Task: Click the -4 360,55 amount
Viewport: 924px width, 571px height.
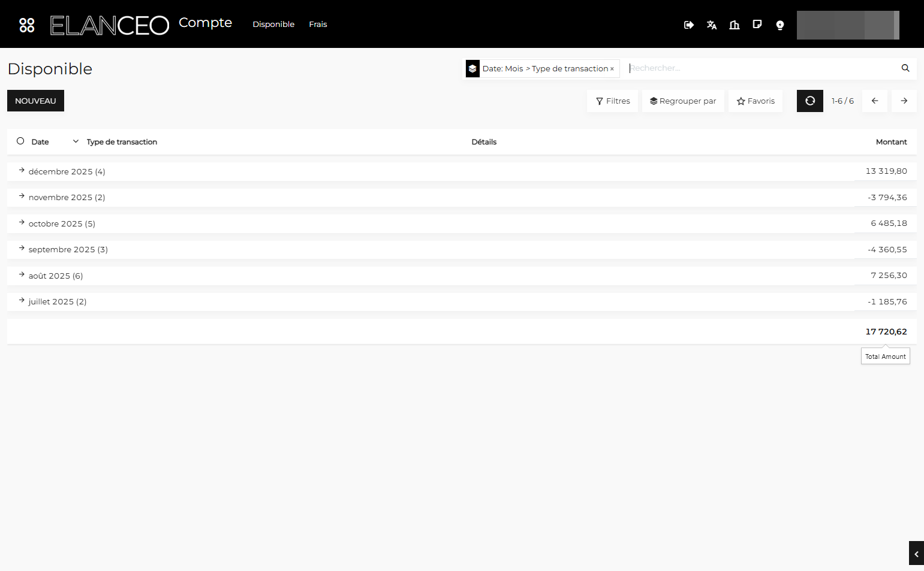Action: pyautogui.click(x=887, y=249)
